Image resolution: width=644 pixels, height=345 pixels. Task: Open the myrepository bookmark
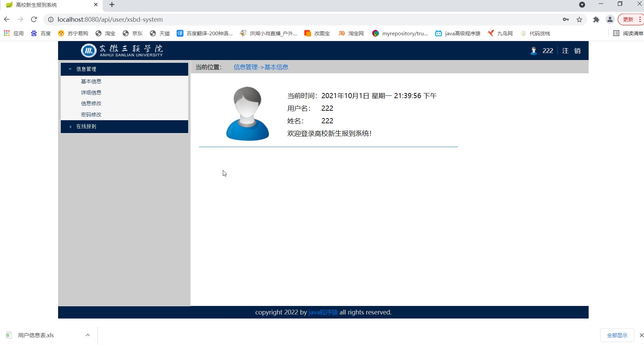click(400, 33)
